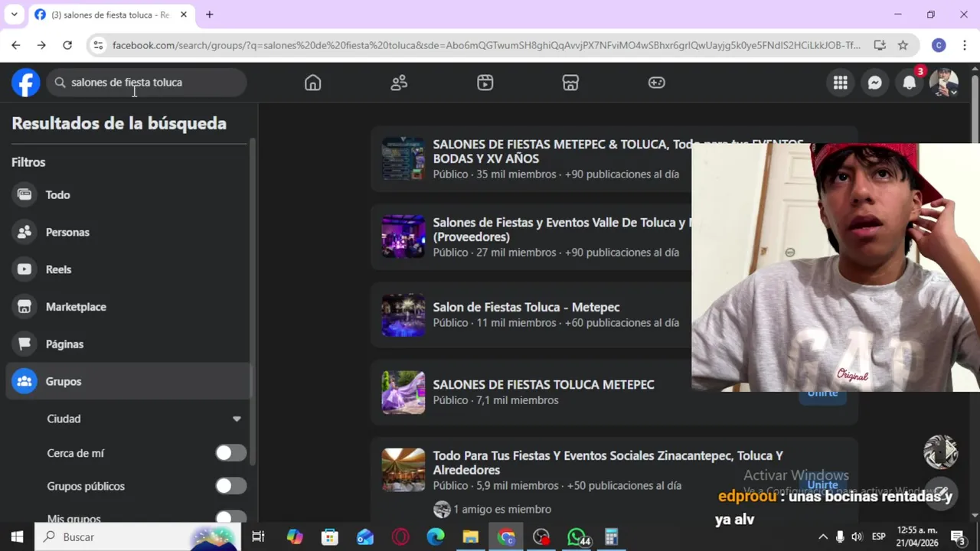Open the Facebook menu grid icon

(841, 83)
